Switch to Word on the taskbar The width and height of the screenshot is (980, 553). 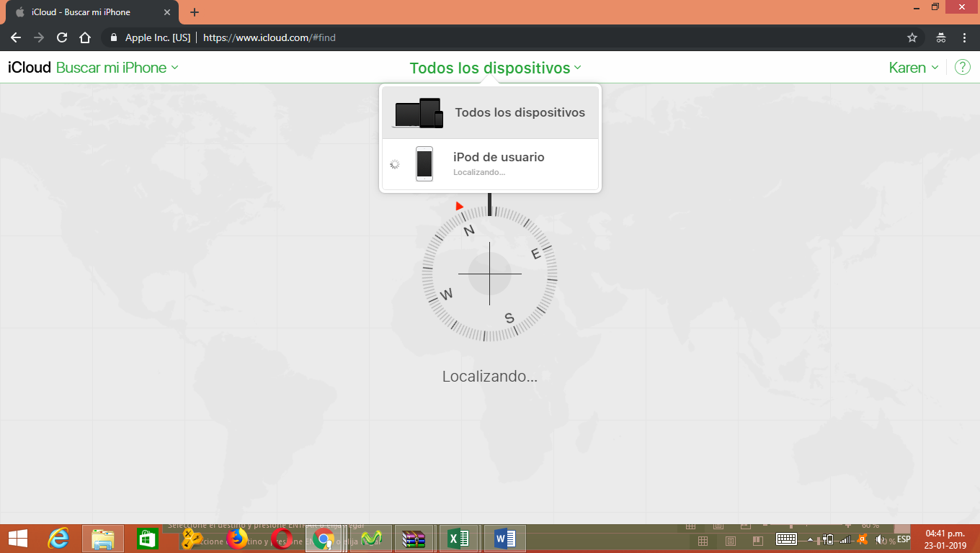[505, 539]
